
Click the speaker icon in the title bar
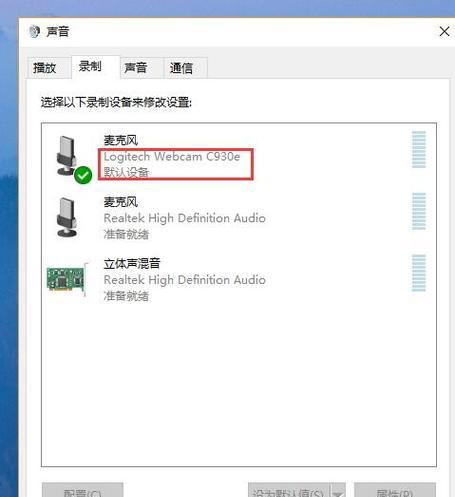point(34,32)
